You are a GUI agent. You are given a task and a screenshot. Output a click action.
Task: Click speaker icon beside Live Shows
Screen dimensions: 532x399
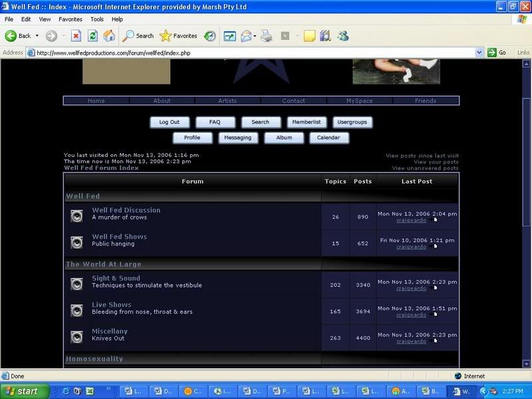tap(76, 311)
